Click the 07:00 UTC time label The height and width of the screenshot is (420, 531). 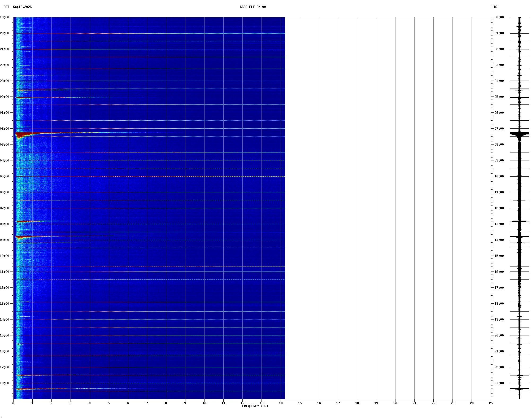point(499,129)
